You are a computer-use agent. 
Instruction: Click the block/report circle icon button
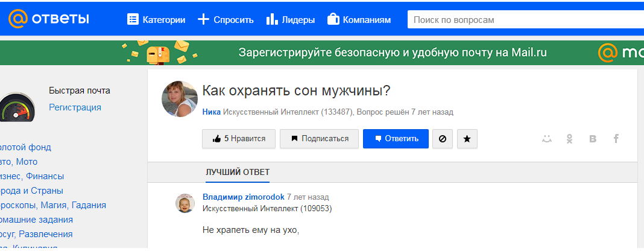(442, 139)
